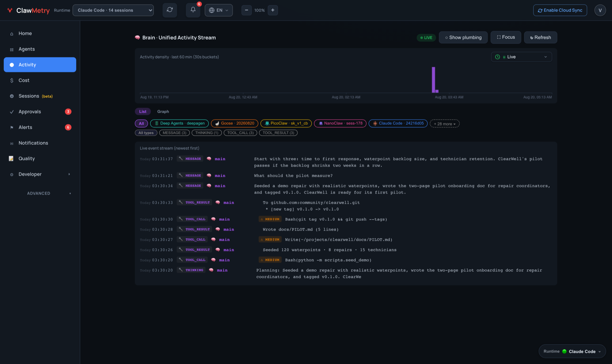Viewport: 612px width, 364px height.
Task: Open Alerts with 6 badge
Action: point(40,128)
